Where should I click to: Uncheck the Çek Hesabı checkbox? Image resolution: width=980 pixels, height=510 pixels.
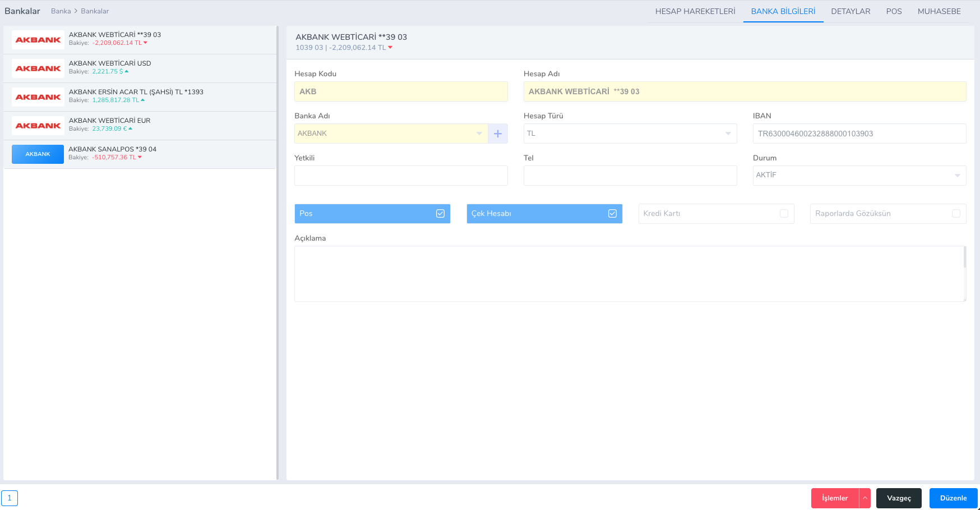(612, 214)
